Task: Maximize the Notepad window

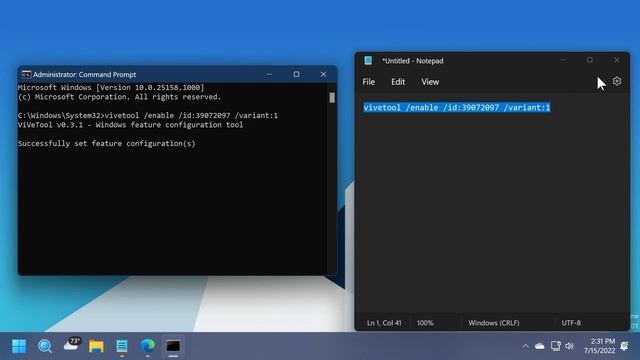Action: (590, 60)
